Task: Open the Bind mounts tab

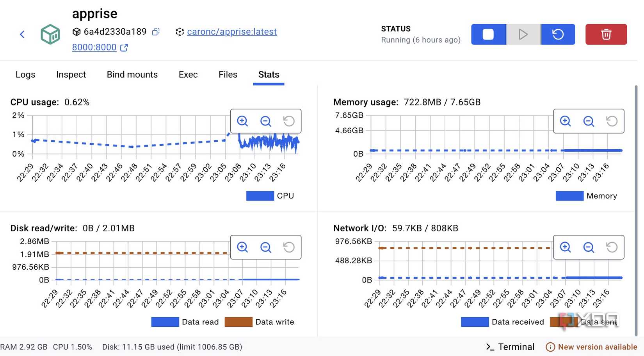Action: point(132,74)
